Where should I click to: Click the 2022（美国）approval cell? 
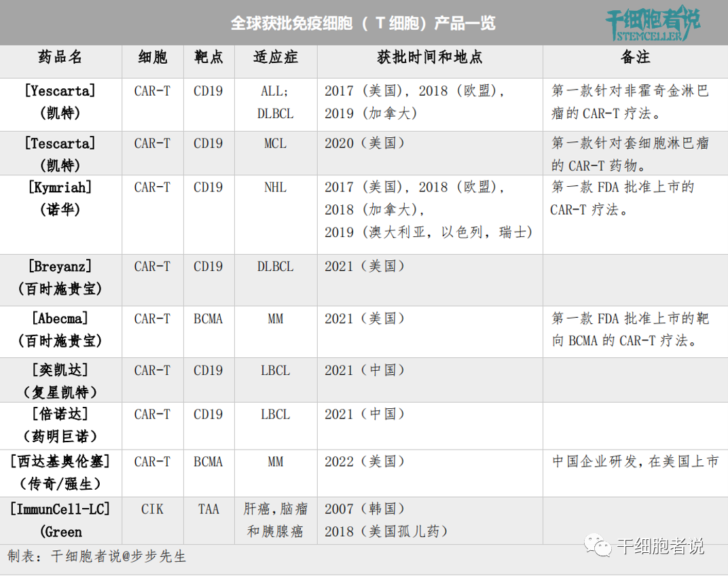coord(365,462)
